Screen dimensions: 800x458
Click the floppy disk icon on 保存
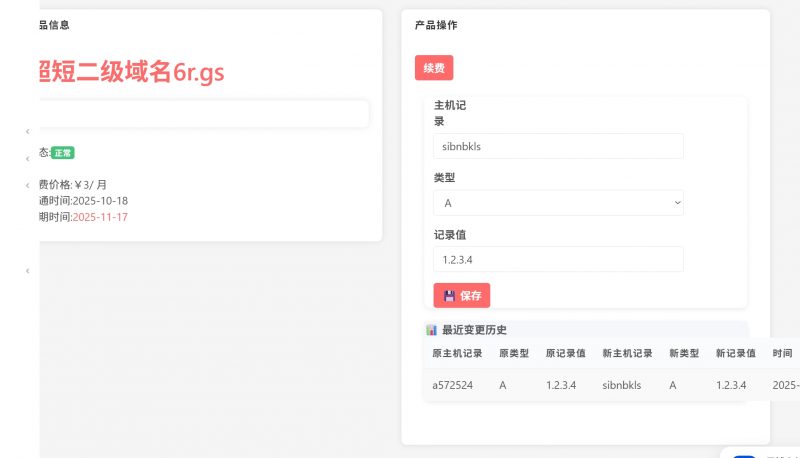coord(449,296)
